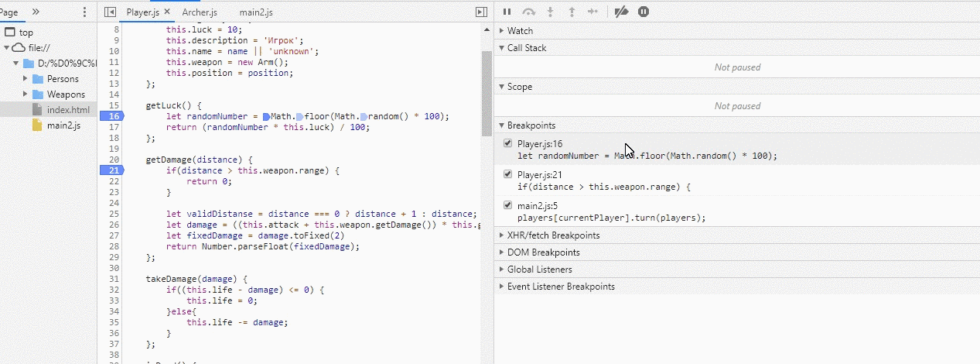Hide the file navigator pane

click(x=110, y=12)
